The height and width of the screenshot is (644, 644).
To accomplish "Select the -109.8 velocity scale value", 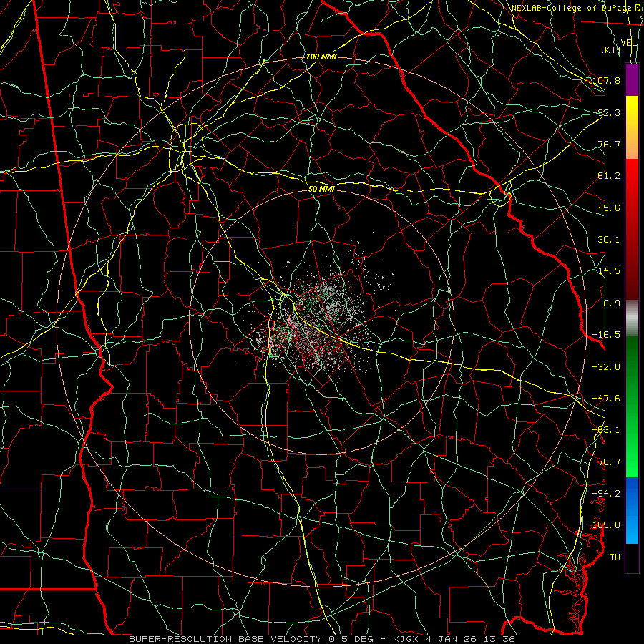I will [x=603, y=525].
